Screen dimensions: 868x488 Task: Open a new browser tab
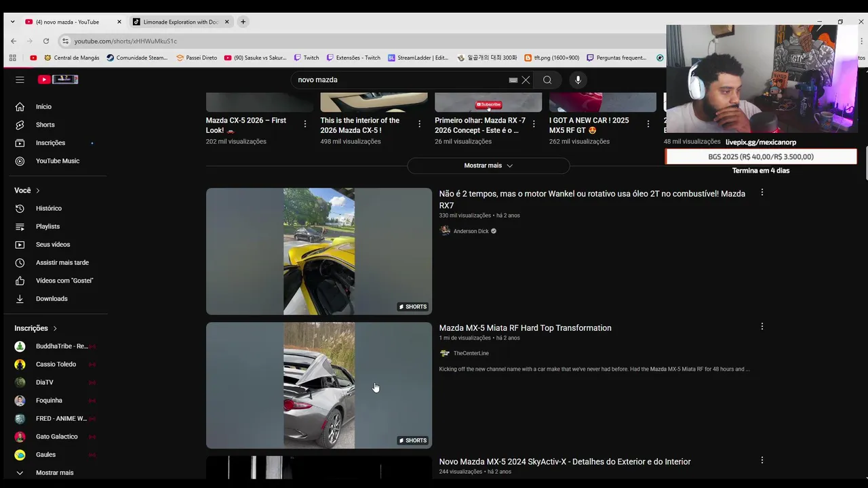point(243,22)
